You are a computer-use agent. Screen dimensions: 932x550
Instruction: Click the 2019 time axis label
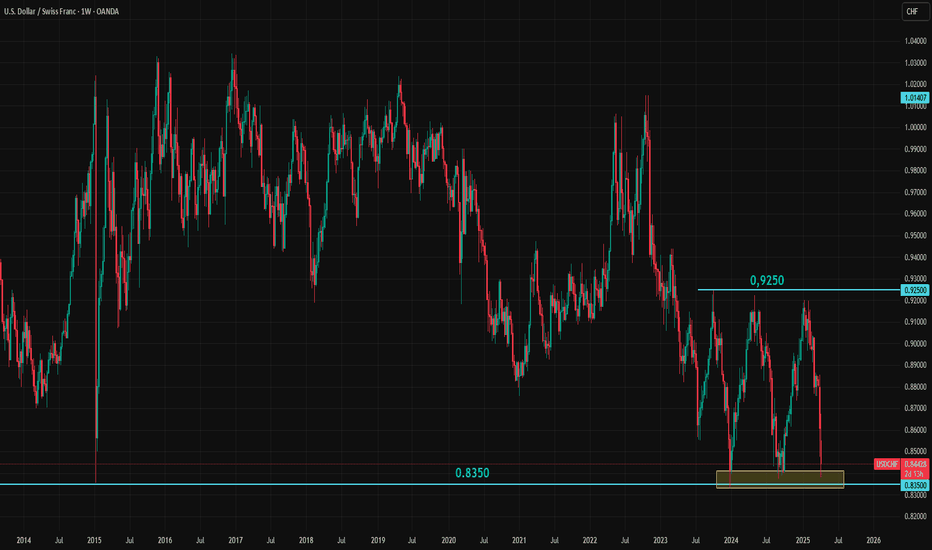378,540
